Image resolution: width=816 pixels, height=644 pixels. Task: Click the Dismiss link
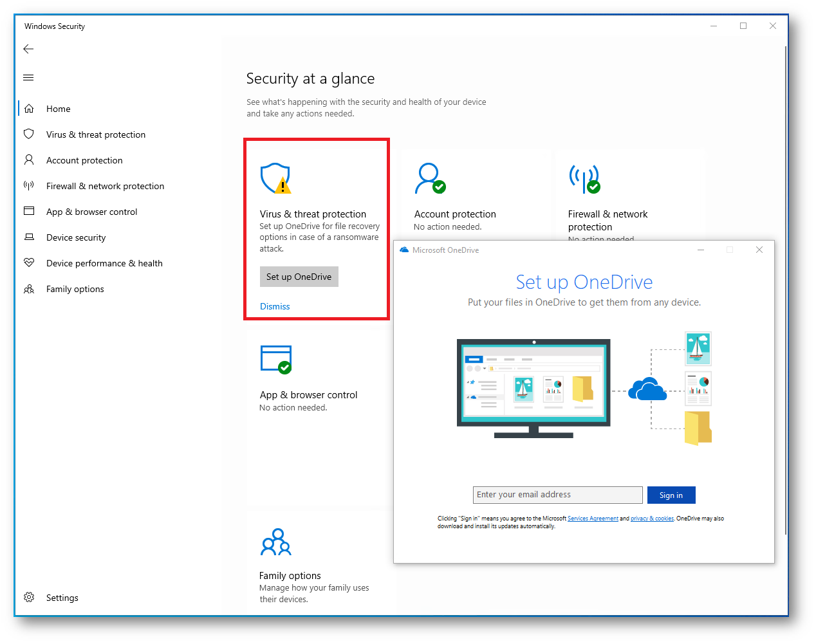click(275, 306)
